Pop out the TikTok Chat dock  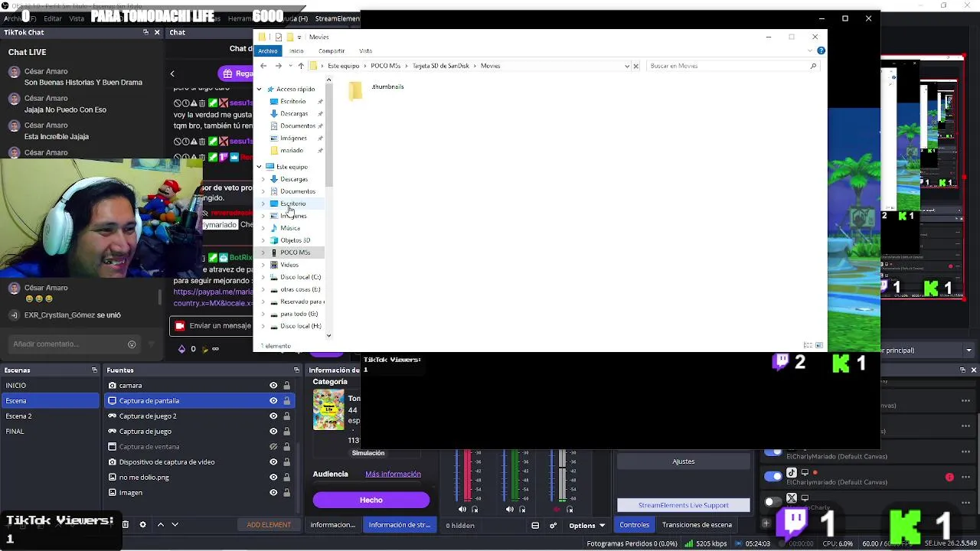pyautogui.click(x=145, y=32)
